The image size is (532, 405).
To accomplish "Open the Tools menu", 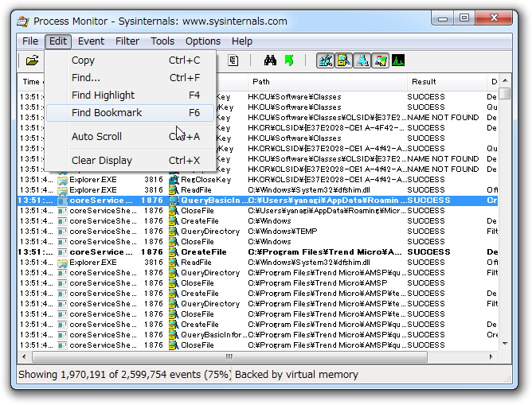I will [162, 41].
